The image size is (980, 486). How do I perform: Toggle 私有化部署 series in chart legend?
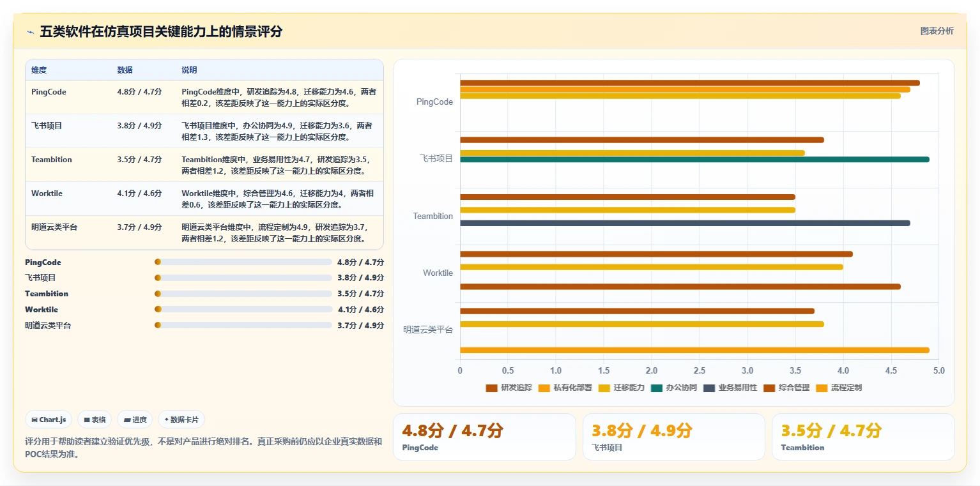565,388
